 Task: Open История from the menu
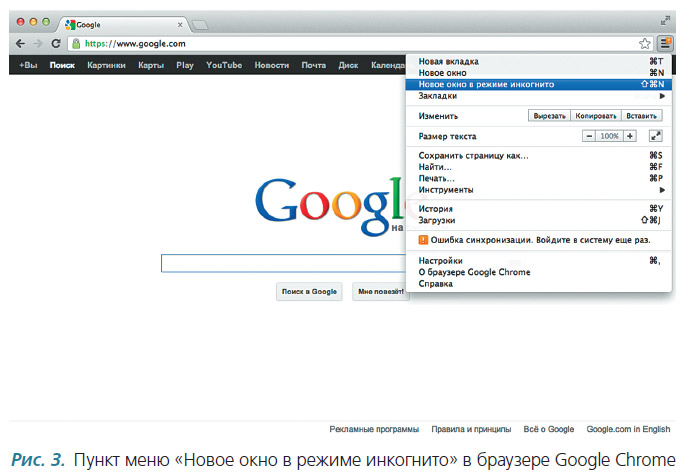pos(538,209)
